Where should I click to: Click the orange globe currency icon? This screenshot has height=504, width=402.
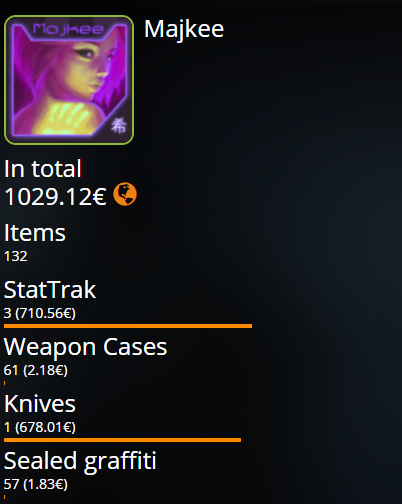click(x=125, y=194)
